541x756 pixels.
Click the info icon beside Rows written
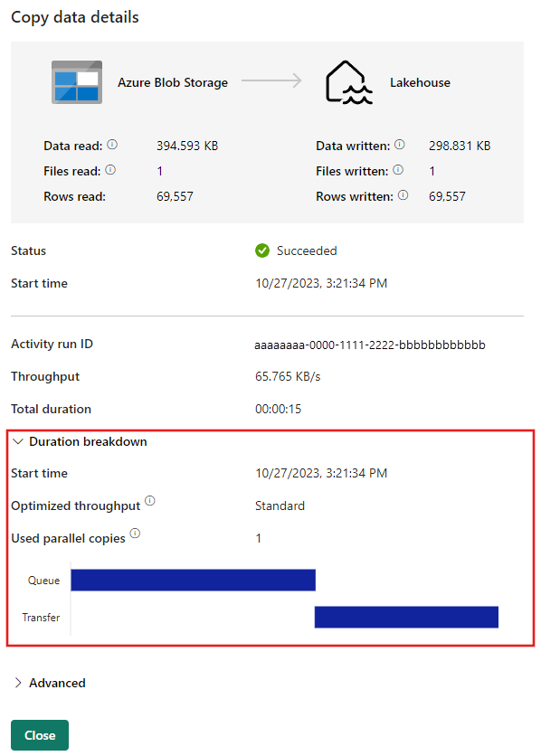point(403,195)
